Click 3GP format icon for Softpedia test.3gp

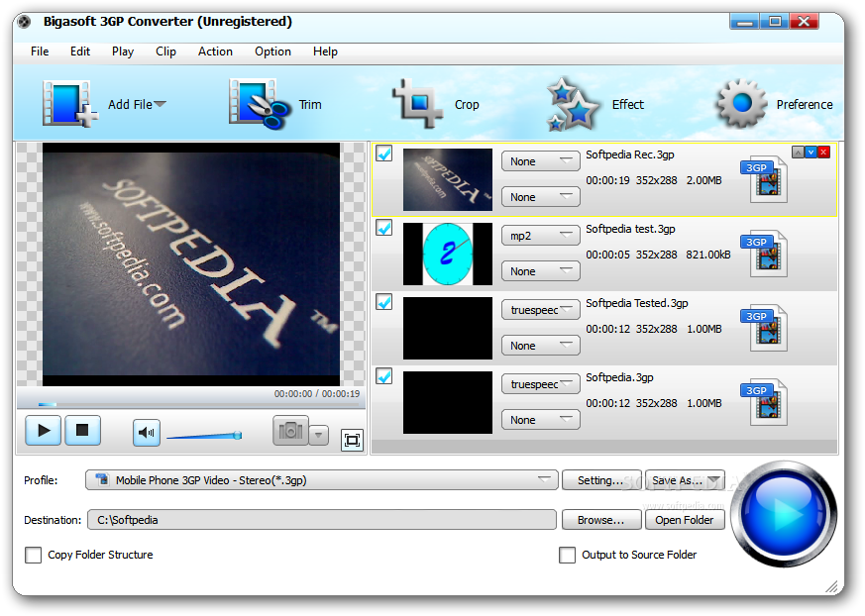click(764, 254)
